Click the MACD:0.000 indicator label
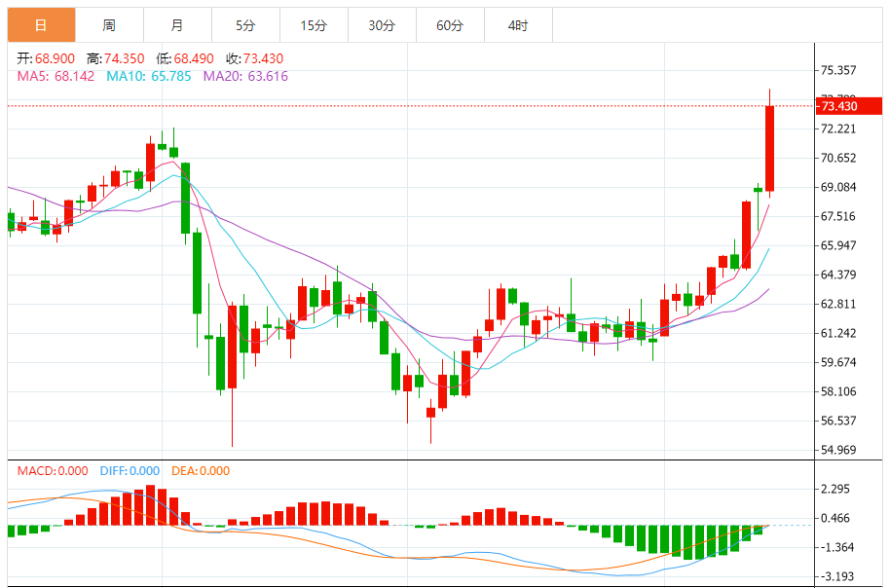The height and width of the screenshot is (588, 890). pyautogui.click(x=53, y=471)
